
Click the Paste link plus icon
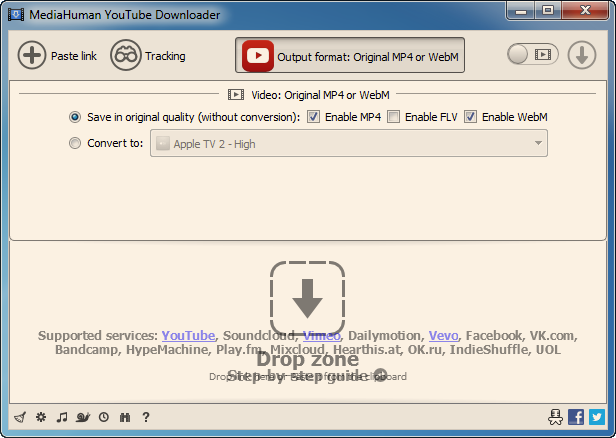click(31, 55)
